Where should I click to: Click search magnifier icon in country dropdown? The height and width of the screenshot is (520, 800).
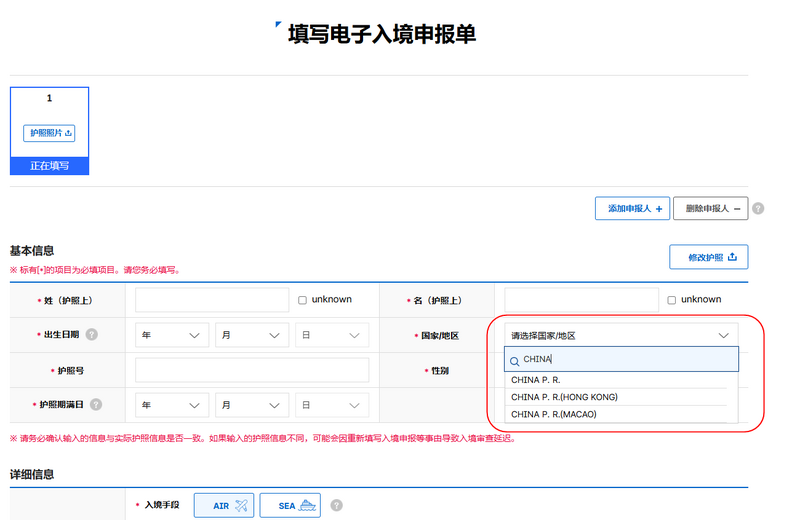click(515, 360)
